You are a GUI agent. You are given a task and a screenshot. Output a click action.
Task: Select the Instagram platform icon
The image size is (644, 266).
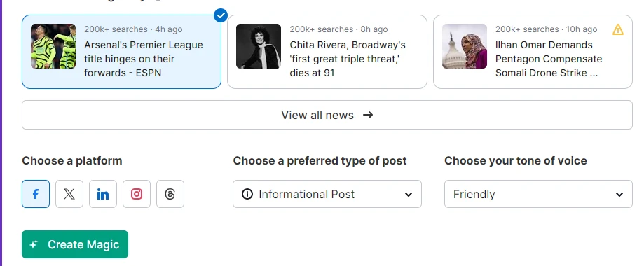137,194
